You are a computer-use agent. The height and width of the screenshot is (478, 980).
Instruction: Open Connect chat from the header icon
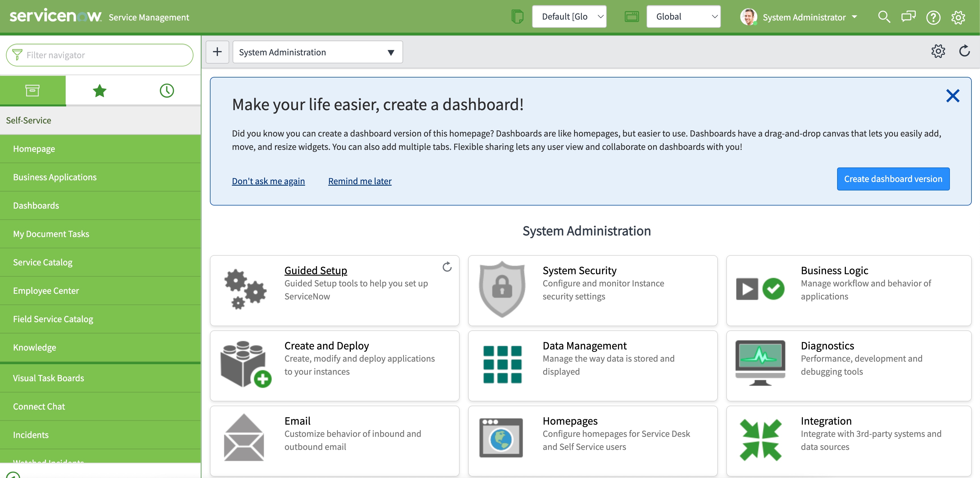908,17
